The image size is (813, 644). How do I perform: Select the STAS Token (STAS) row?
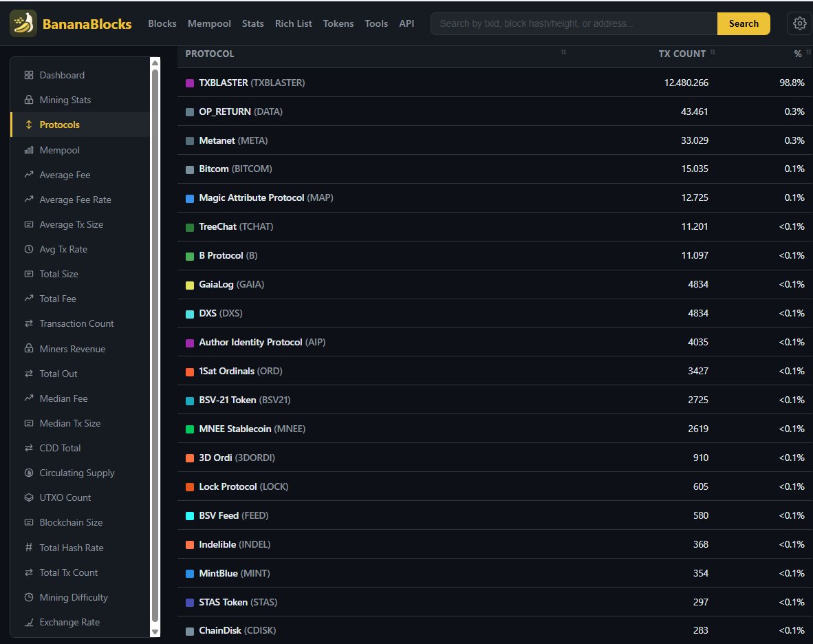pos(495,602)
